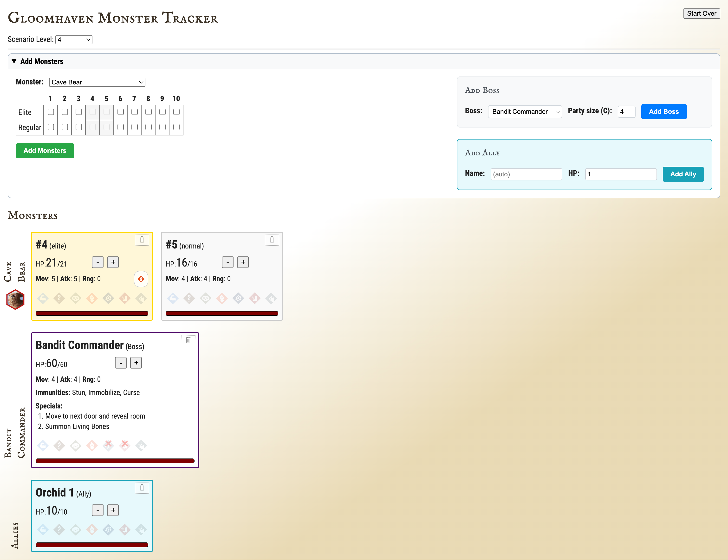Enable the Elite checkbox for monster 8
The width and height of the screenshot is (728, 560).
click(148, 112)
